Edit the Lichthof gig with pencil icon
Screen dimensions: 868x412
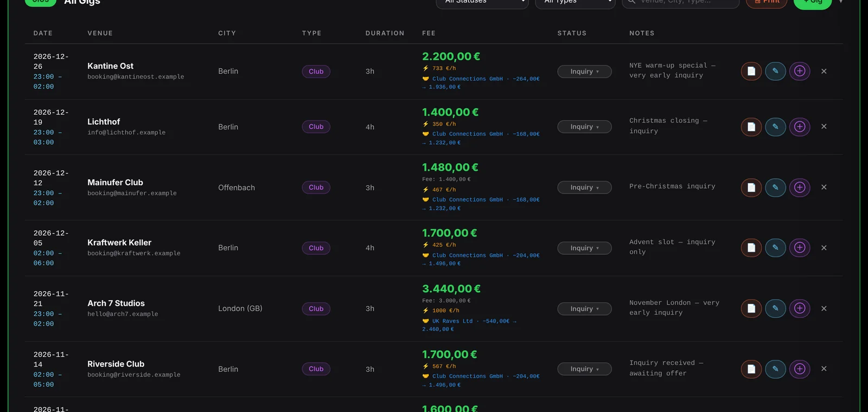775,127
